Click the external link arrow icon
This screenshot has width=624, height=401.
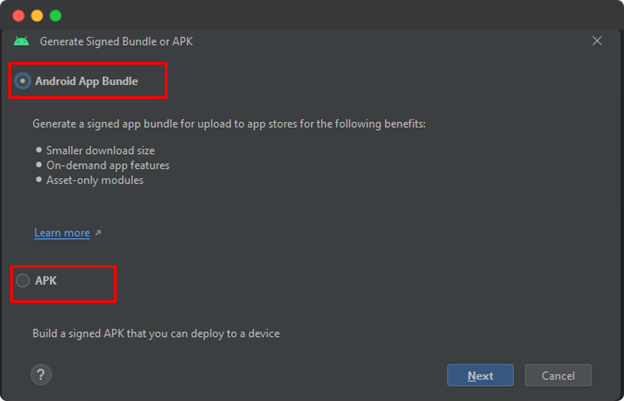click(98, 233)
